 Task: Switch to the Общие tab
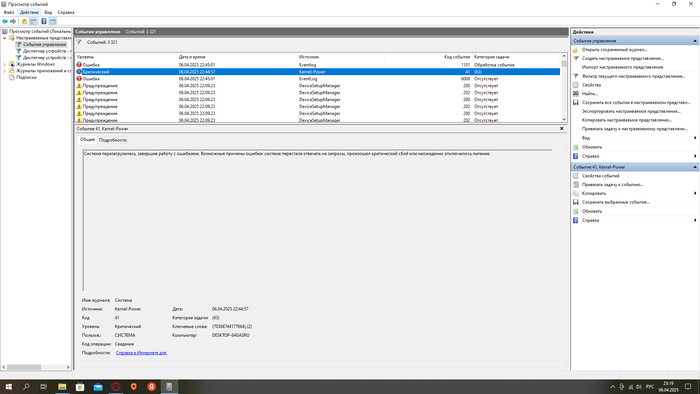pyautogui.click(x=87, y=140)
